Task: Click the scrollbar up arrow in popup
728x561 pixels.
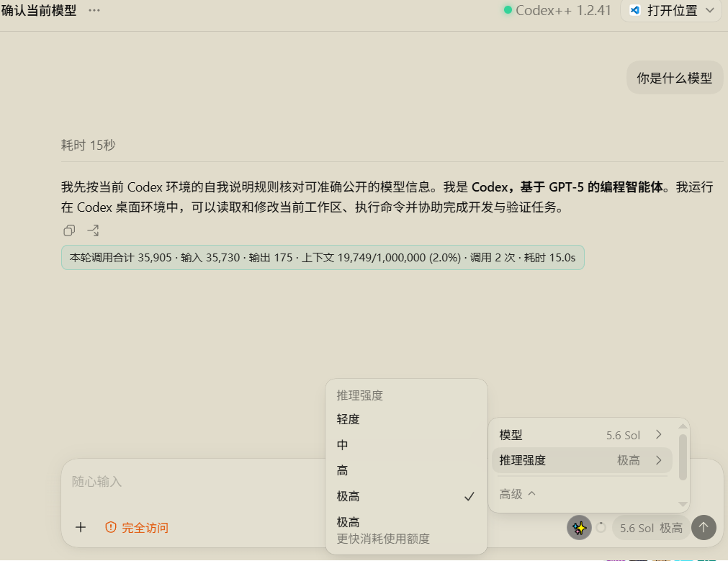Action: point(683,426)
